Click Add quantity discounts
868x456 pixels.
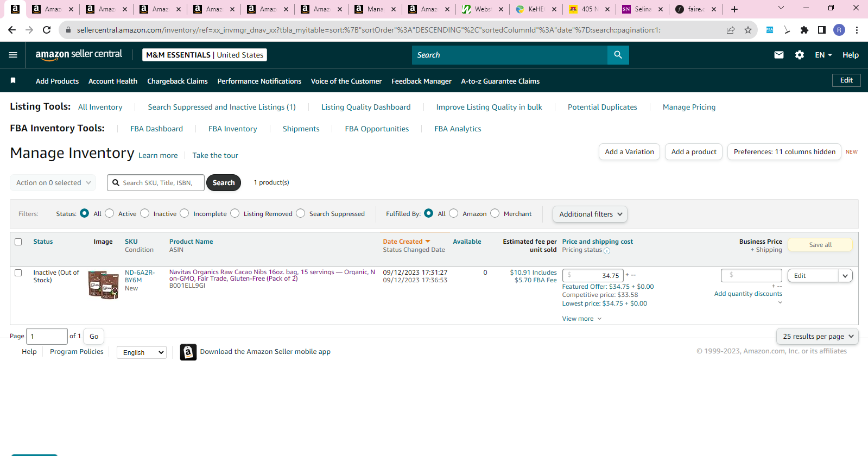coord(748,294)
